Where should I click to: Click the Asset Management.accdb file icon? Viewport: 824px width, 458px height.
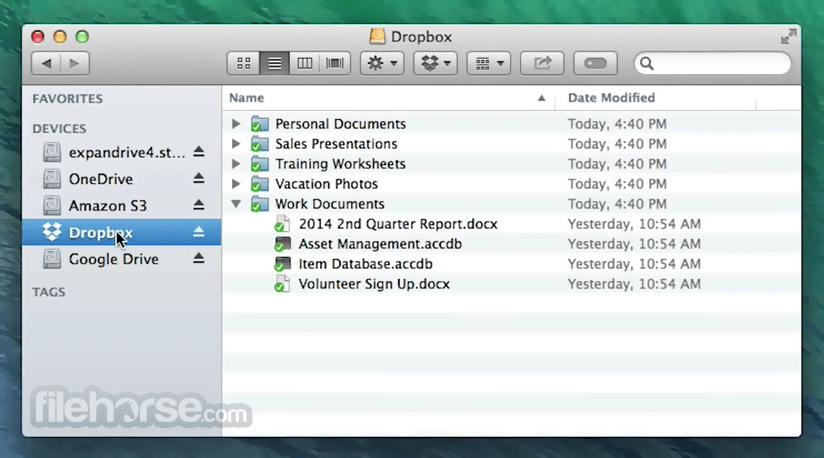(282, 244)
